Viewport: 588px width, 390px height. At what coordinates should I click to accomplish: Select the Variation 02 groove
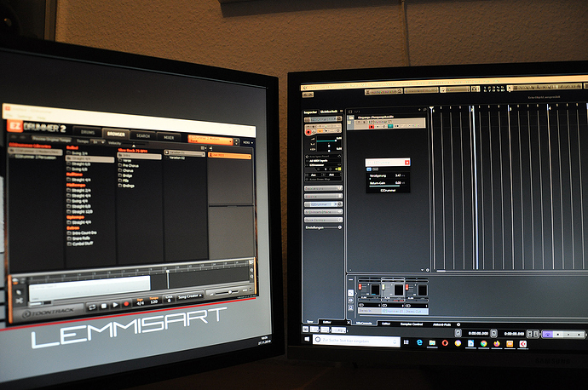click(176, 158)
